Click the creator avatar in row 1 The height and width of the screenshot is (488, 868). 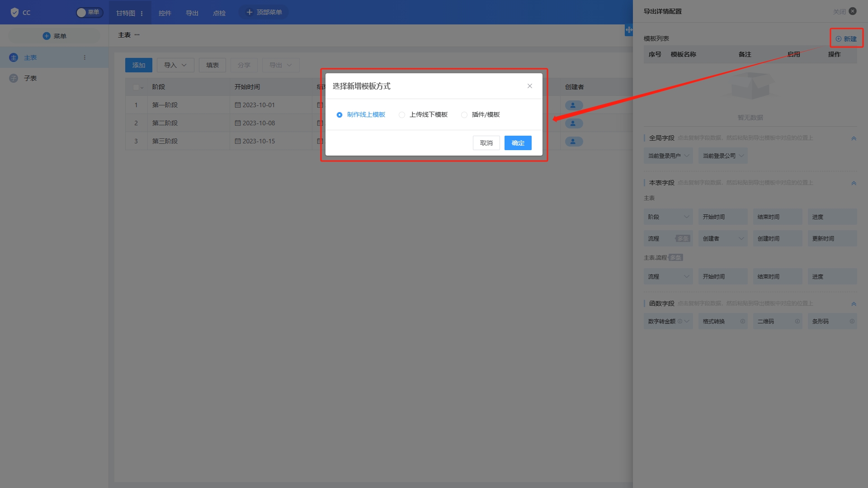[x=574, y=105]
